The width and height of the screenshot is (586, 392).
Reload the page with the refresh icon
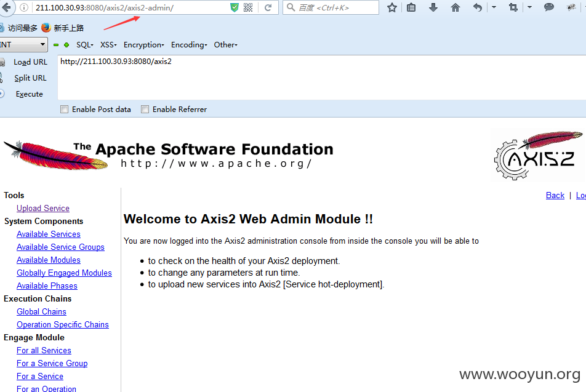(x=268, y=7)
